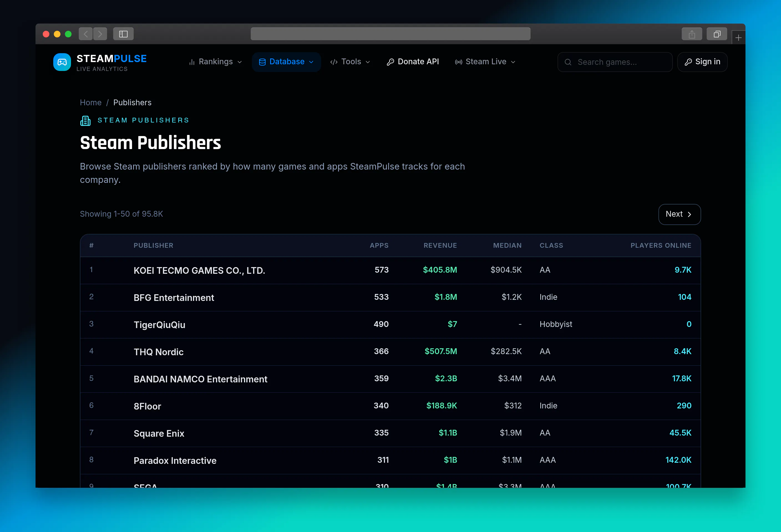Screen dimensions: 781x532
Task: Go to the Next page of publishers
Action: (679, 214)
